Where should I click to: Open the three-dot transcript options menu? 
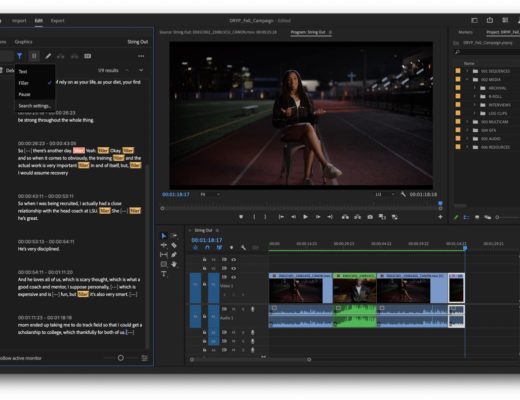(141, 56)
